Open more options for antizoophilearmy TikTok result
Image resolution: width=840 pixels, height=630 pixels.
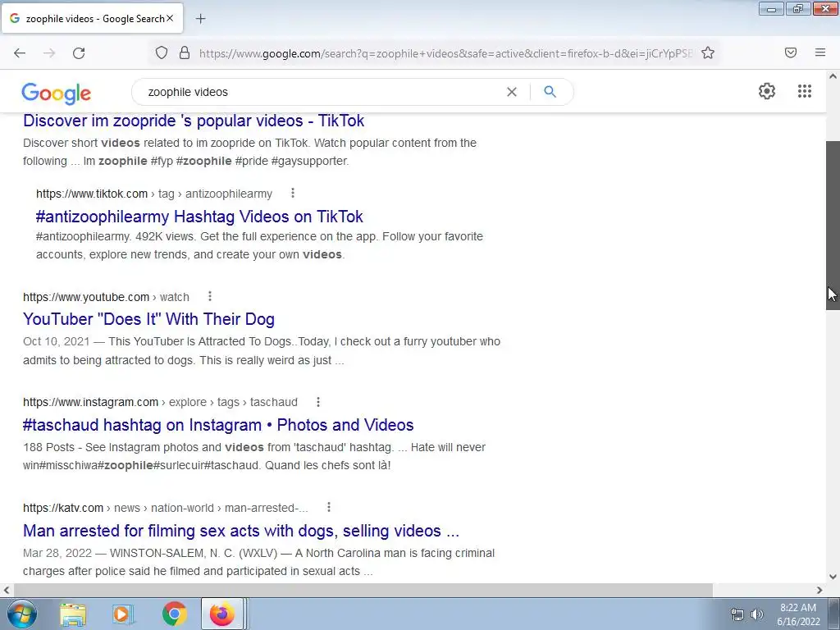293,193
